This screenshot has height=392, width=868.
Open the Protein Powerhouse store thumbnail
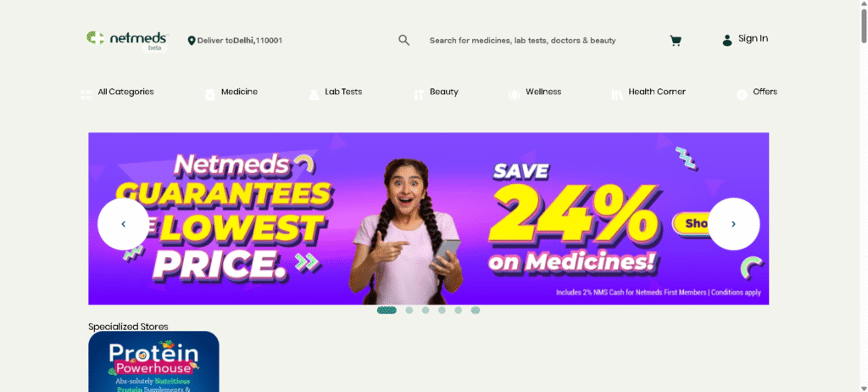[154, 361]
